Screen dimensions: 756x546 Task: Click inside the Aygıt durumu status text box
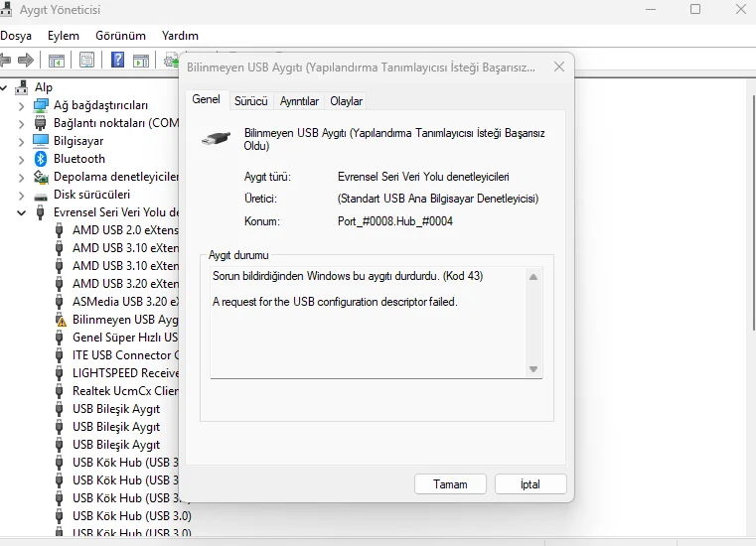(370, 323)
